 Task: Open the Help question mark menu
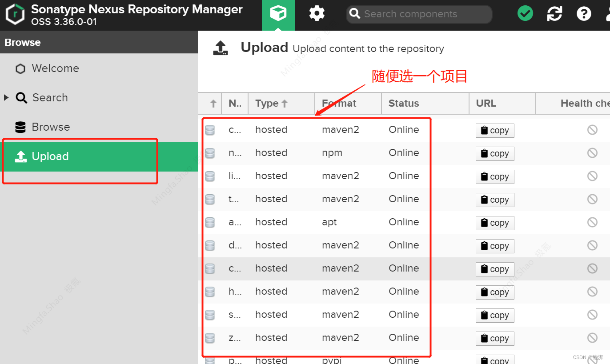tap(584, 14)
